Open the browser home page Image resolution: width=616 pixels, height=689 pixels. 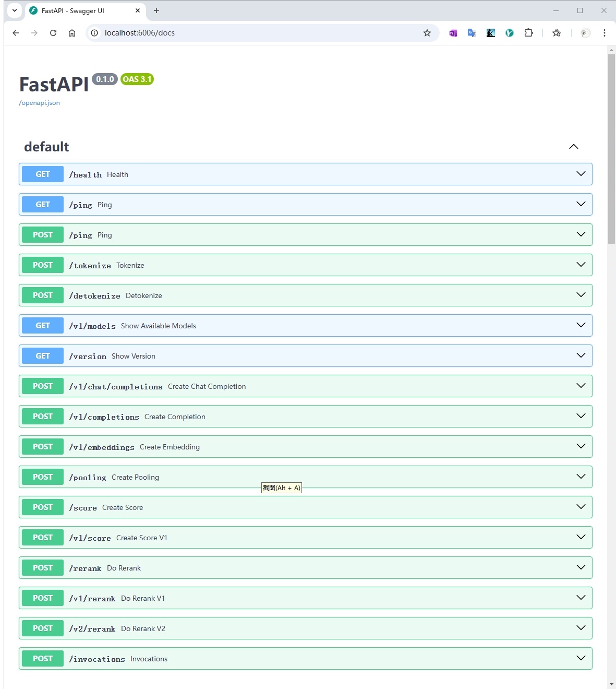72,33
